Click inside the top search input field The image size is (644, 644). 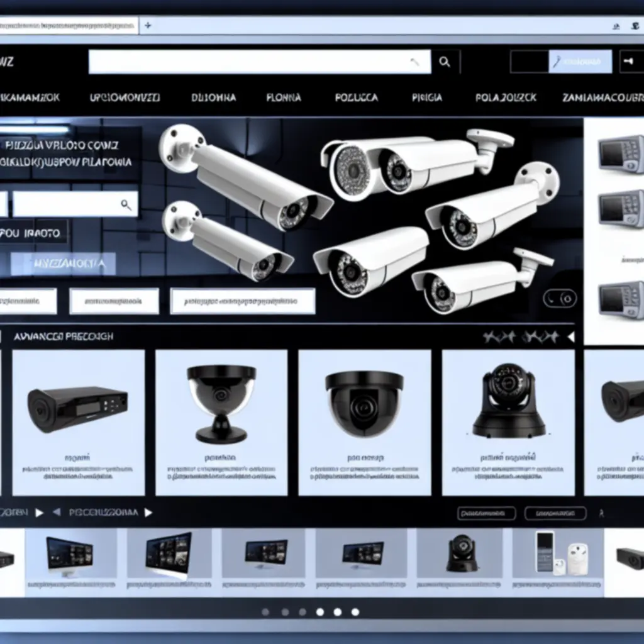pos(252,62)
